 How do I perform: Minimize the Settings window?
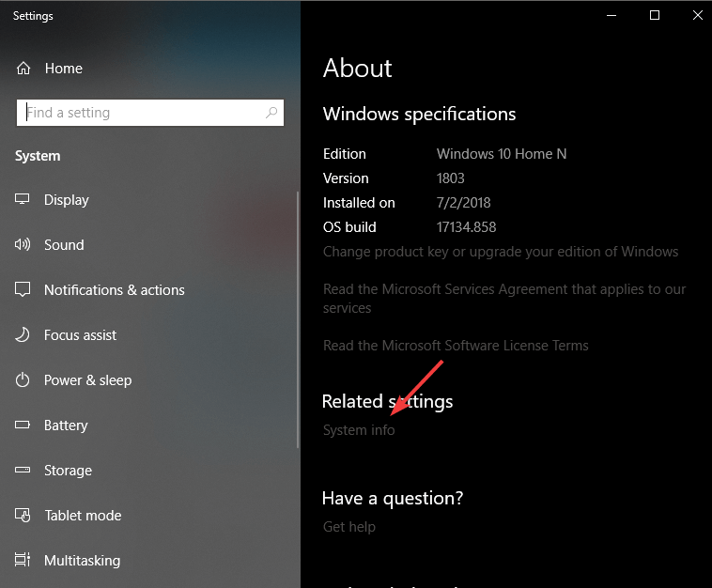pyautogui.click(x=611, y=15)
